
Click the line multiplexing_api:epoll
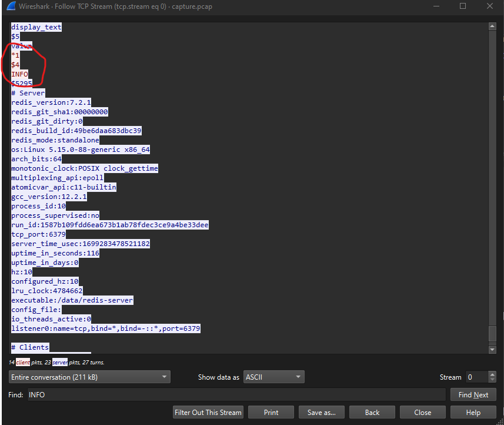tap(57, 178)
